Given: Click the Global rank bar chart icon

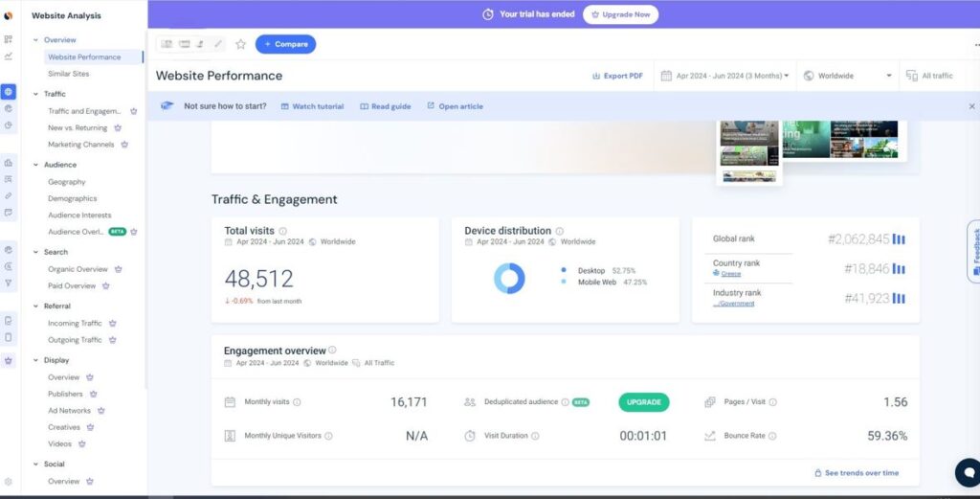Looking at the screenshot, I should [x=899, y=238].
